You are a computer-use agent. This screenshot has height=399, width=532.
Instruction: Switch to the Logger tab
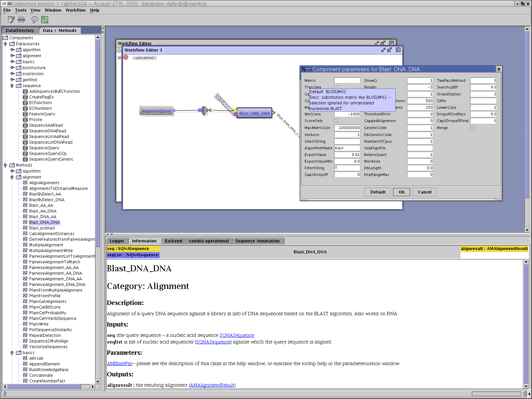pos(117,241)
